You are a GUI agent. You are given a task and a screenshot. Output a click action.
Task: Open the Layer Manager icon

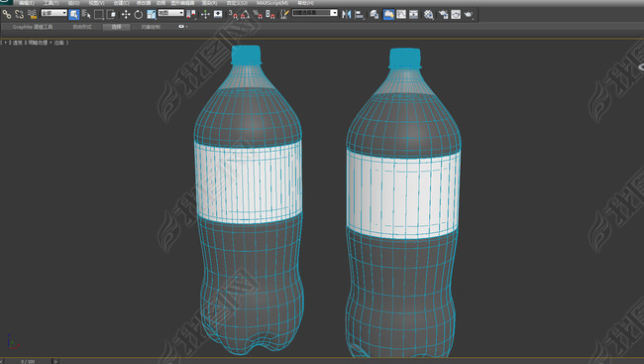pyautogui.click(x=375, y=15)
